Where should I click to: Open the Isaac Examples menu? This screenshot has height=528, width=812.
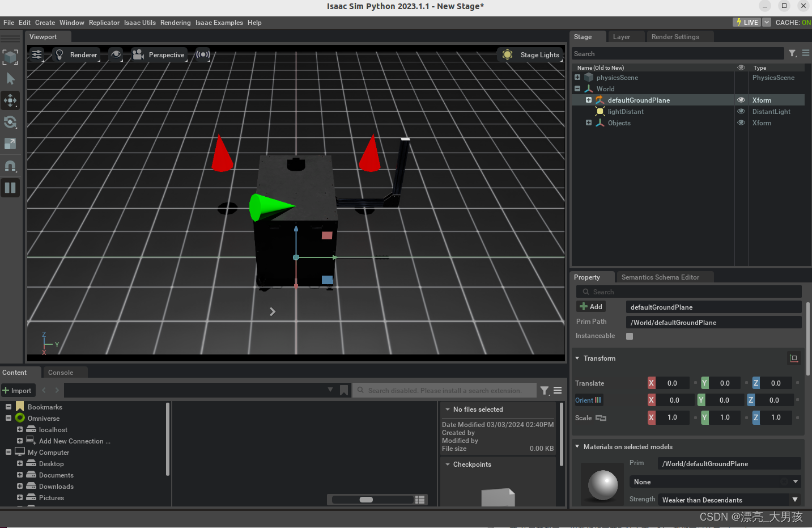(219, 23)
